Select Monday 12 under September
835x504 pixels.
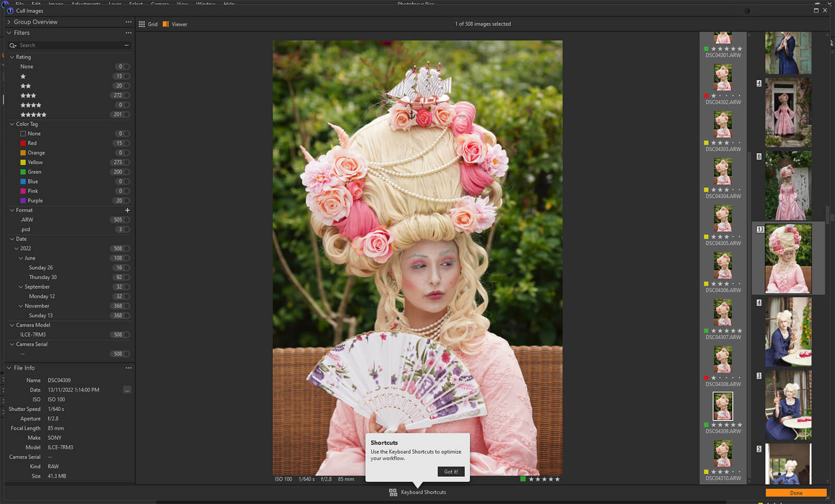pyautogui.click(x=42, y=296)
